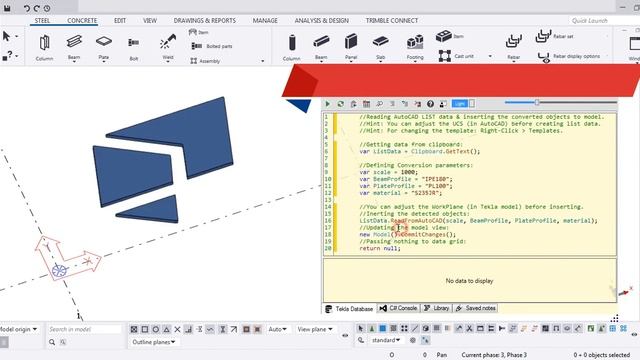Click the refresh icon in script toolbar
640x360 pixels.
(340, 104)
